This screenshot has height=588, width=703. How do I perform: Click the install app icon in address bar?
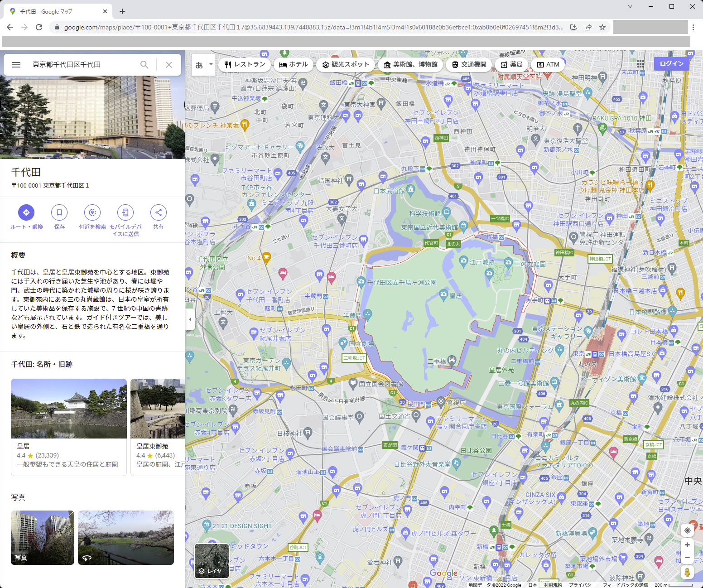573,27
